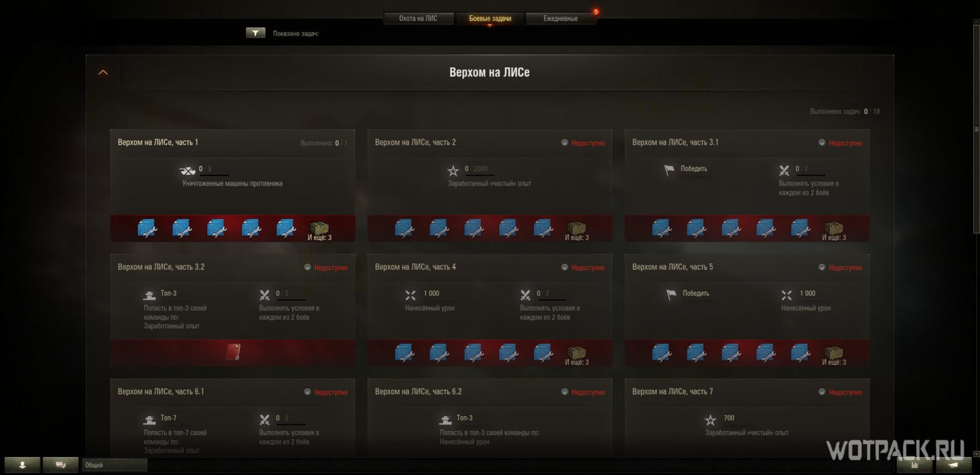Screen dimensions: 980x475
Task: Click the destroyed vehicles progress bar in part 1
Action: (x=214, y=175)
